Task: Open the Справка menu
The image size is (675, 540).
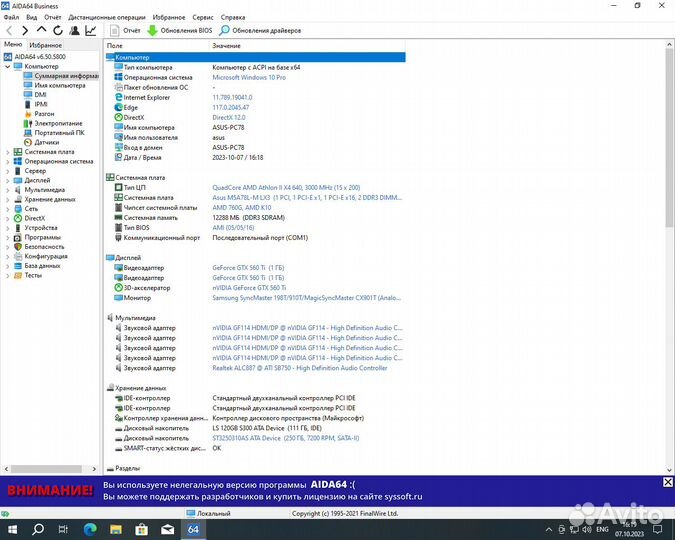Action: pyautogui.click(x=233, y=17)
